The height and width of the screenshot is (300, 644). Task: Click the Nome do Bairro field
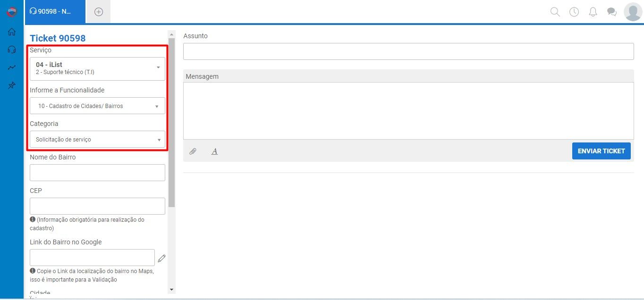97,173
